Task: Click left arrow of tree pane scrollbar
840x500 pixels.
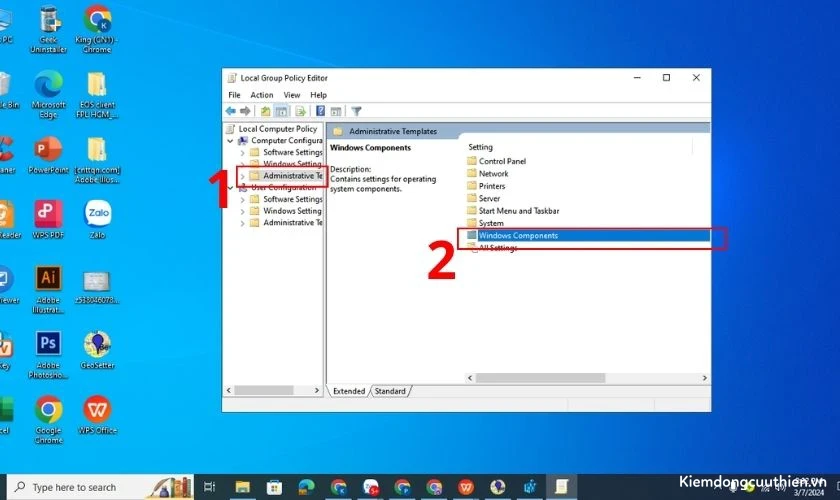Action: [229, 391]
